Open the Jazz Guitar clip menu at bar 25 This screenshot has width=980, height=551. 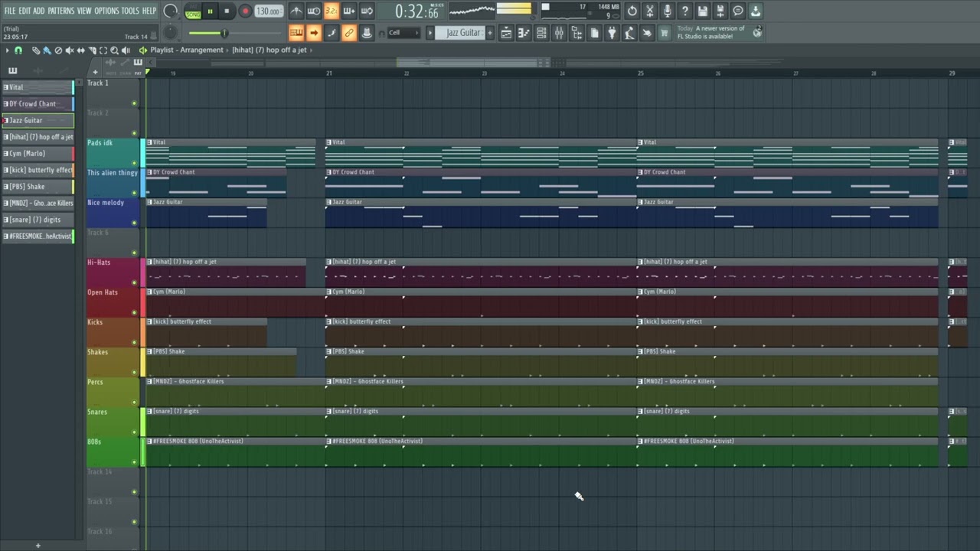pos(640,202)
